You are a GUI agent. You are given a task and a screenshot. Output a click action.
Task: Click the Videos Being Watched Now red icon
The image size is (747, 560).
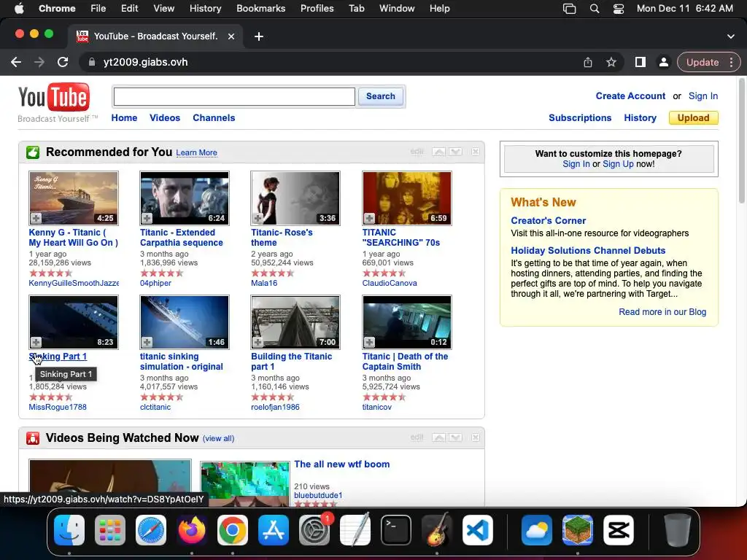33,438
